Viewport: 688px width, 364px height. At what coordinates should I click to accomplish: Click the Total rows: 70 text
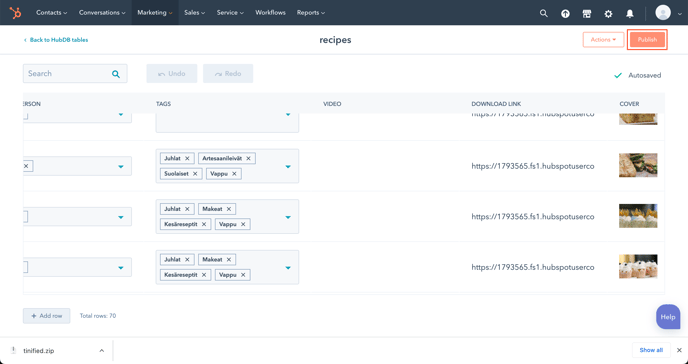(98, 316)
